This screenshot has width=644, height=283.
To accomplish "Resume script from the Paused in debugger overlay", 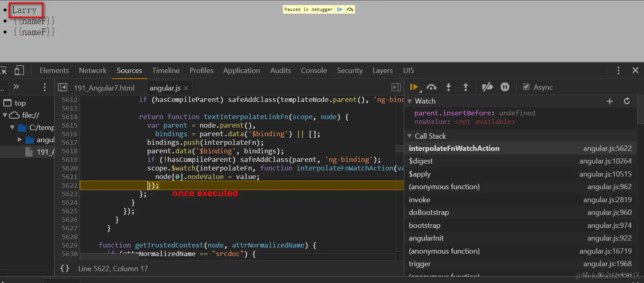I will [339, 9].
